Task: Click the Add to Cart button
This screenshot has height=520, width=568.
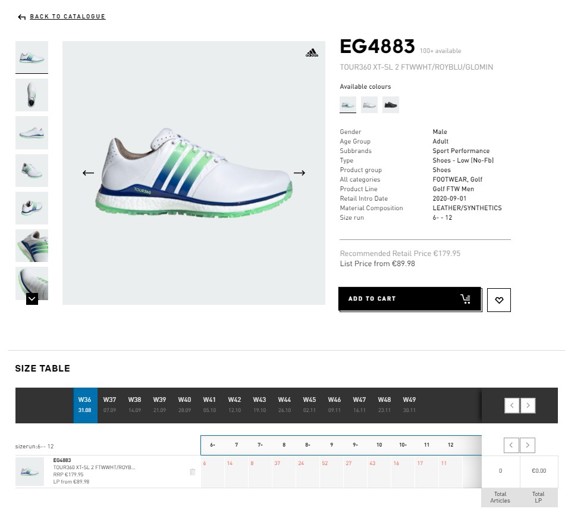Action: (x=410, y=299)
